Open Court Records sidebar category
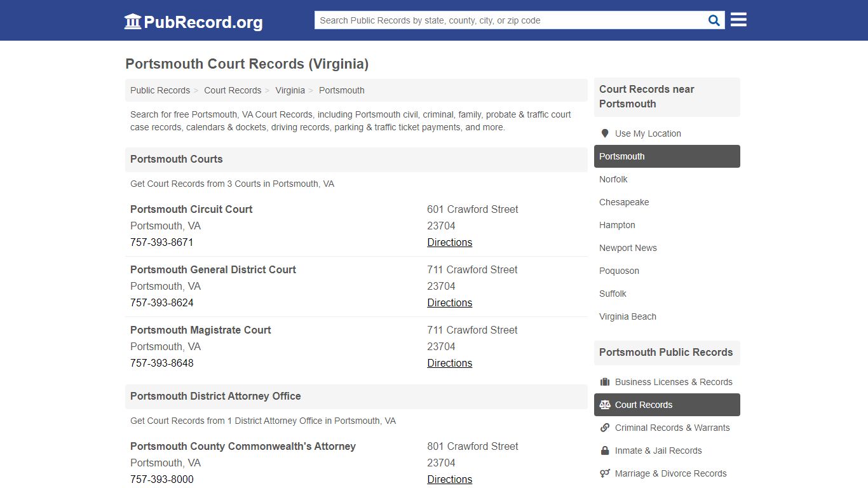Screen dimensions: 868x488 [667, 405]
